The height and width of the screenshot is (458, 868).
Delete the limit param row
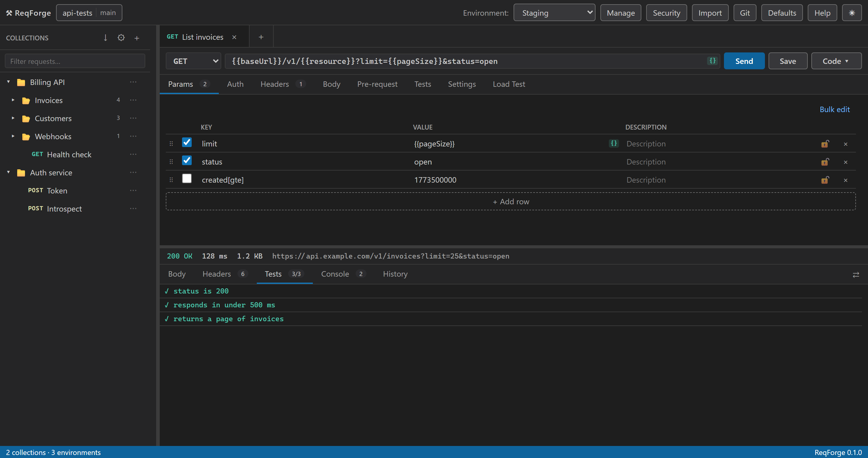(x=845, y=144)
